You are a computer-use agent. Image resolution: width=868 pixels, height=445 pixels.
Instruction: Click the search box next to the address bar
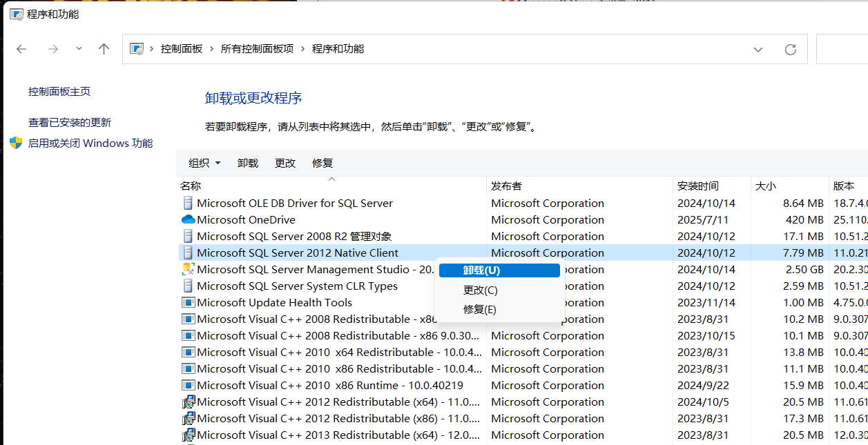click(x=842, y=49)
